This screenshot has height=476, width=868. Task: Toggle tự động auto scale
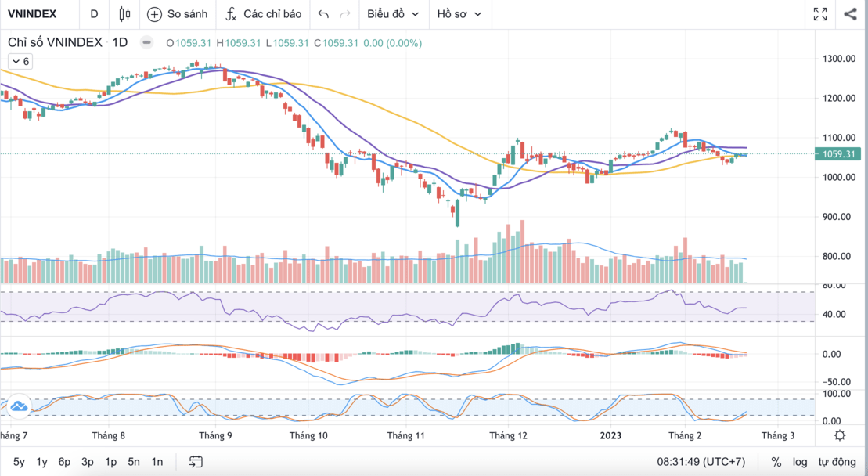[x=837, y=462]
